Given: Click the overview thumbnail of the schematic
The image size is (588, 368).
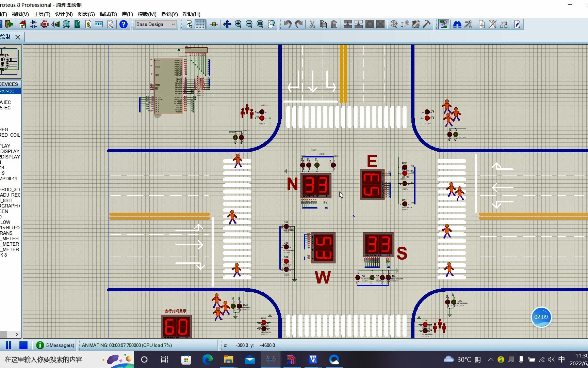Looking at the screenshot, I should [x=10, y=62].
